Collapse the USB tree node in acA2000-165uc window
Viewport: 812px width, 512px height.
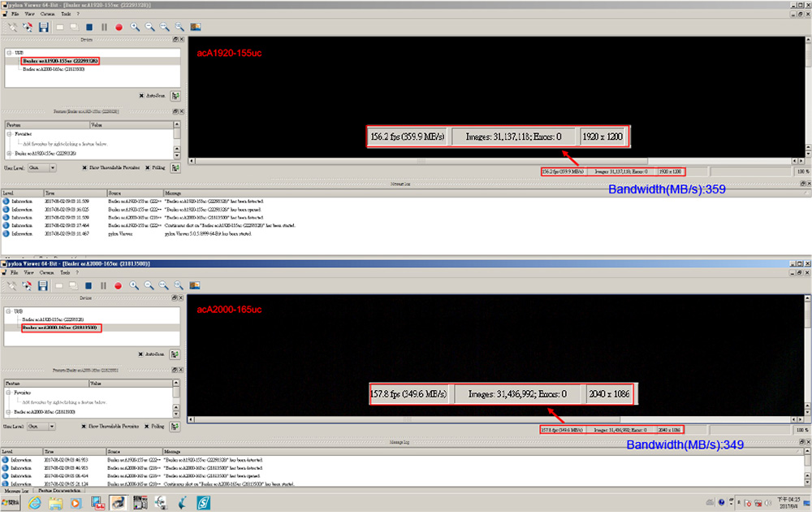tap(10, 310)
